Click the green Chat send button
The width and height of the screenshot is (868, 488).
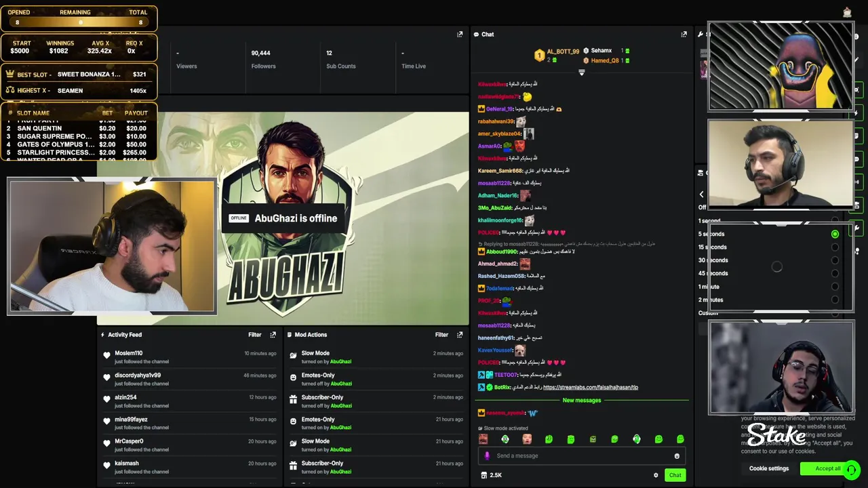[675, 475]
